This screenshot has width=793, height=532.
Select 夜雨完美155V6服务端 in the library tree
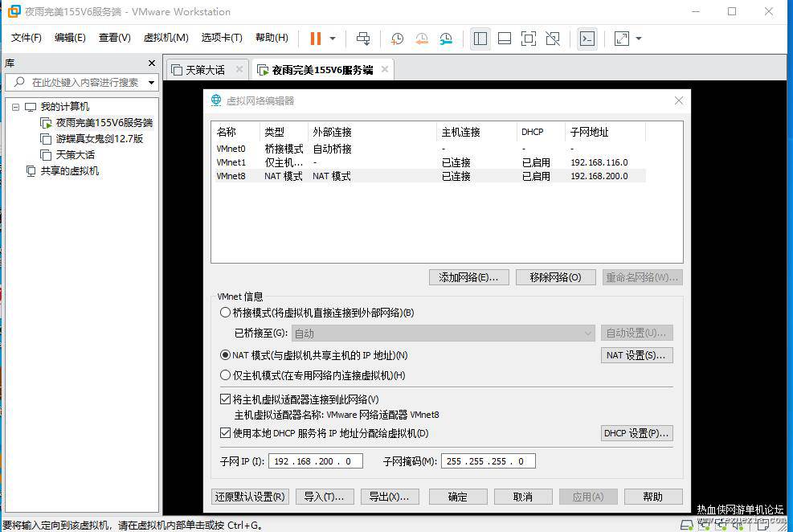(96, 123)
